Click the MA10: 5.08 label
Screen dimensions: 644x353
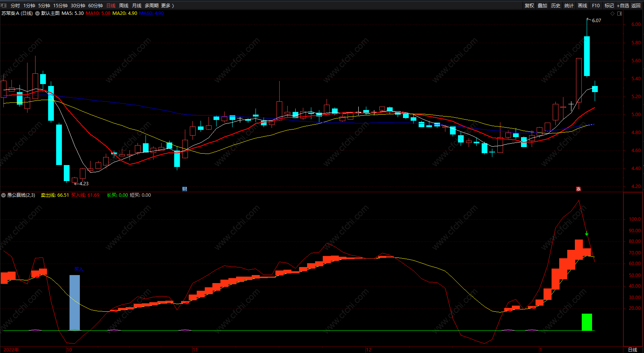click(98, 13)
